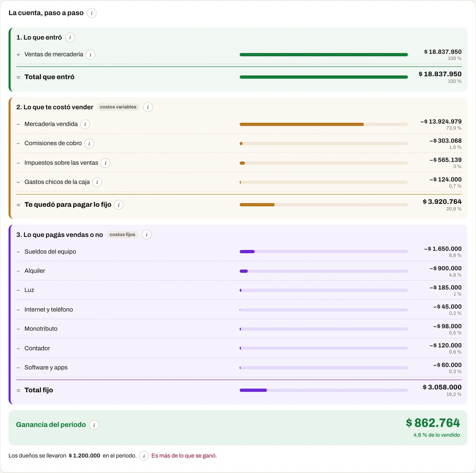This screenshot has width=476, height=473.
Task: Click the 'costos fijos' tag
Action: 122,234
